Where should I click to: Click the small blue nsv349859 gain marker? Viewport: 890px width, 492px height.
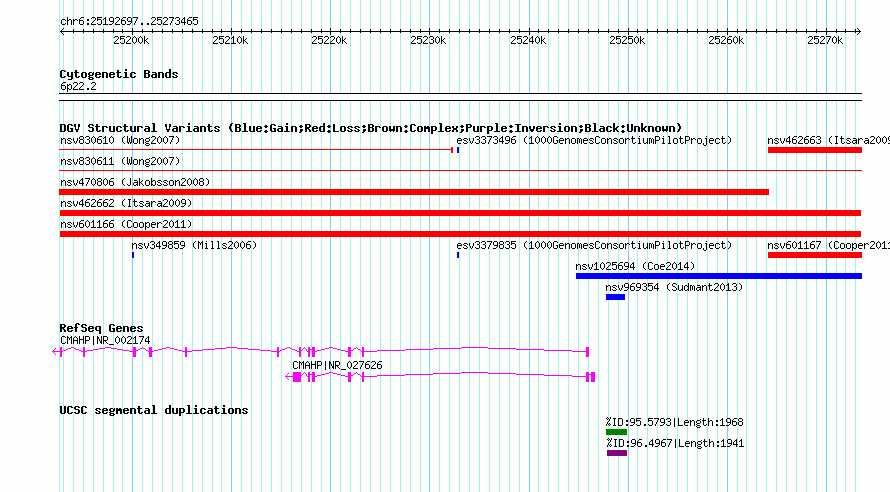click(x=133, y=255)
